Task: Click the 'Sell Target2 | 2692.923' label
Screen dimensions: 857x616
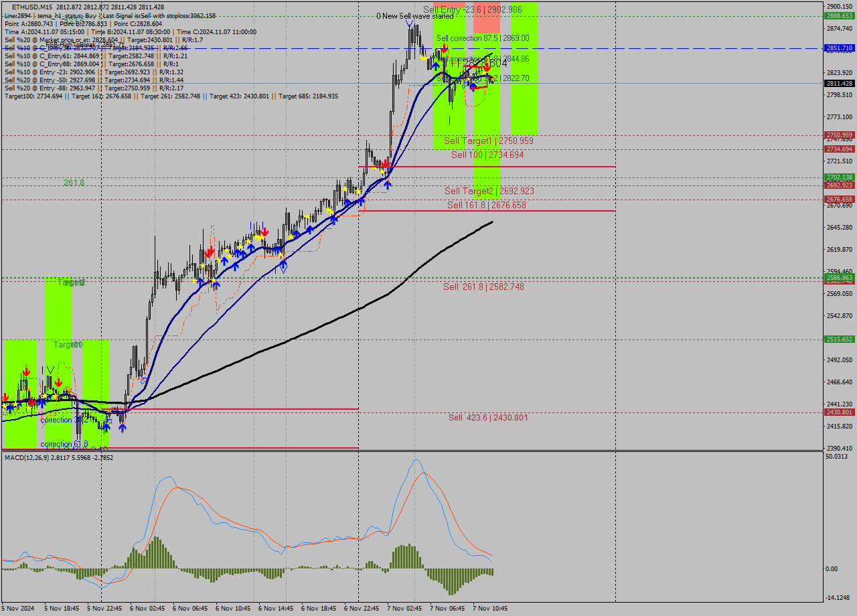Action: [x=489, y=191]
